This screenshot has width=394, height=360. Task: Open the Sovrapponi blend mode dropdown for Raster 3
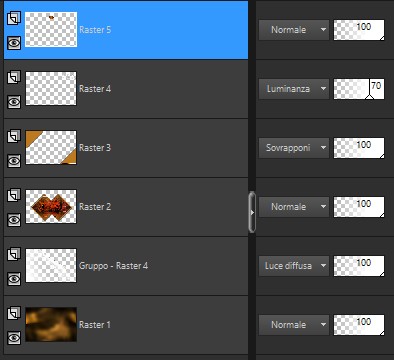pos(294,148)
